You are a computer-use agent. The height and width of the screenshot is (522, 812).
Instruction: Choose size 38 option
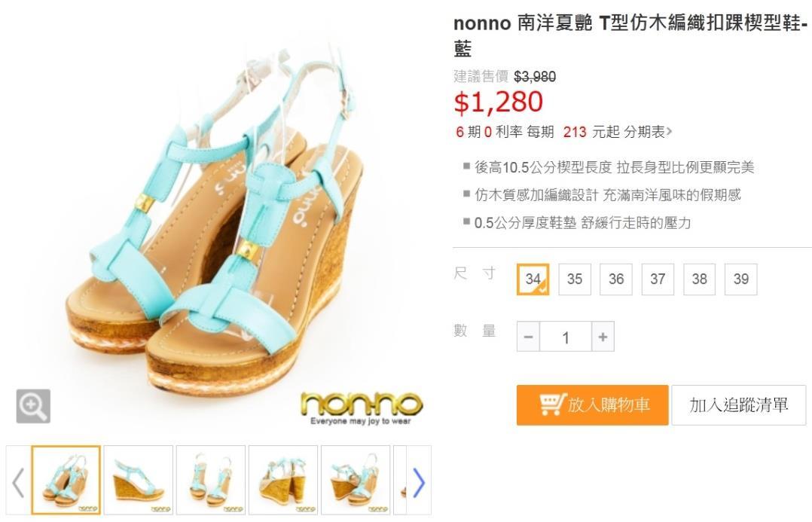point(700,279)
